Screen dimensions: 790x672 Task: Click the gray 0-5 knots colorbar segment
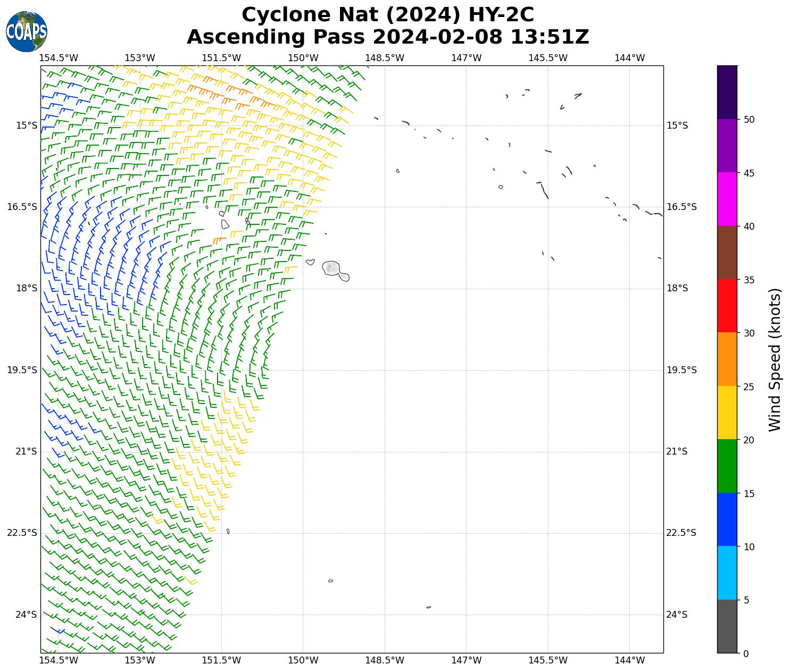tap(727, 626)
